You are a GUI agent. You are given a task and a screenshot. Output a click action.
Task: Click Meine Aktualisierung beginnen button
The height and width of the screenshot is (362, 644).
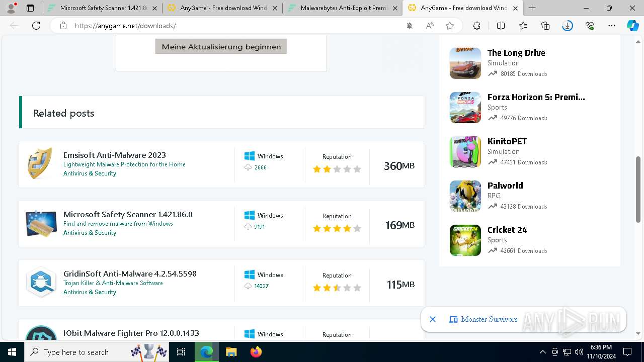[x=221, y=47]
